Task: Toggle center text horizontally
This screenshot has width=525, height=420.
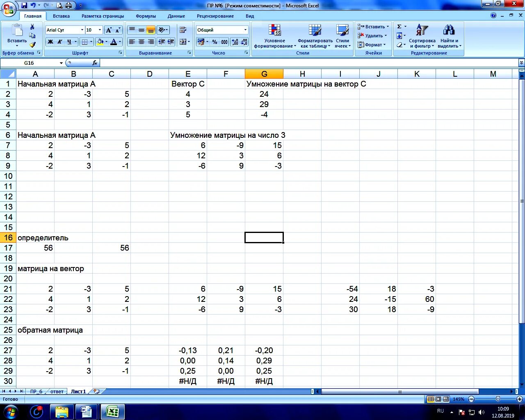Action: click(x=142, y=42)
